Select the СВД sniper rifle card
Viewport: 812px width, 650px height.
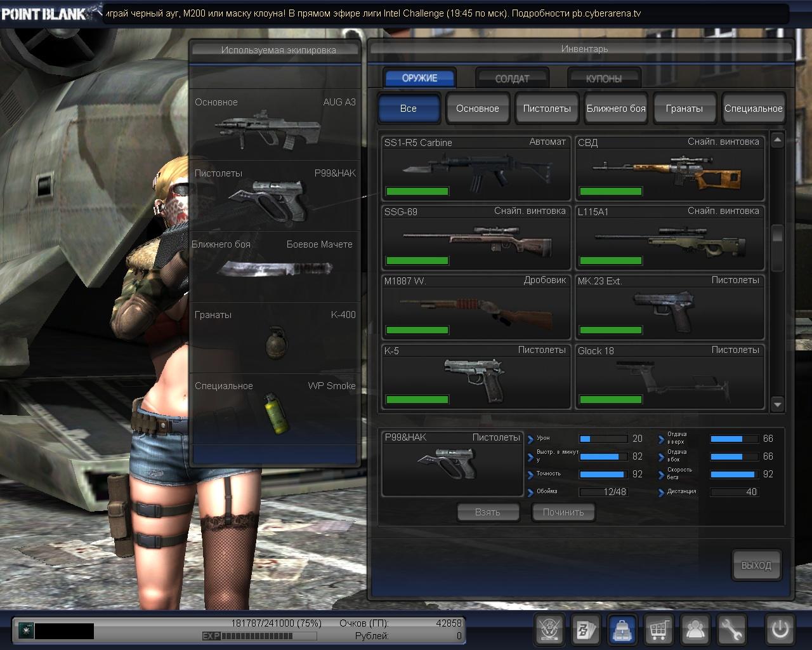670,168
